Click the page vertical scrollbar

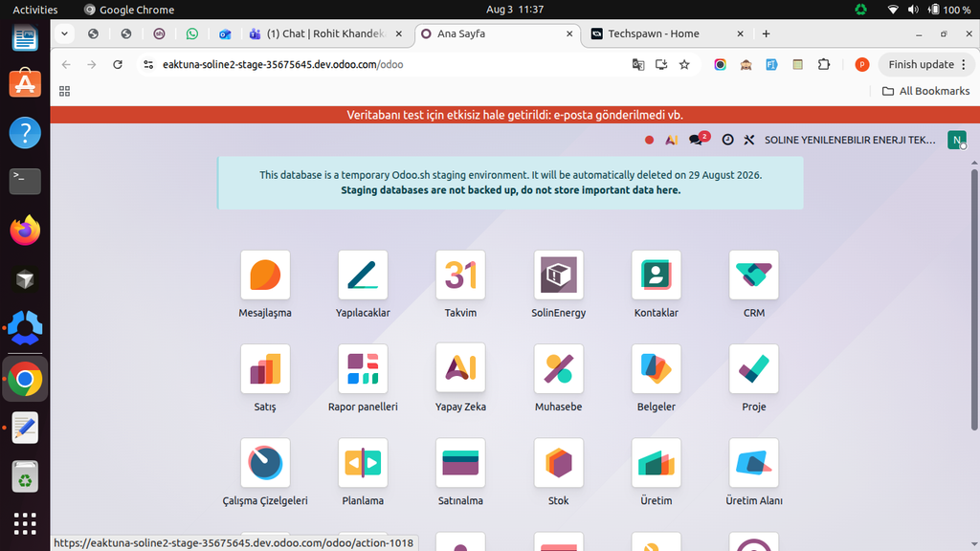973,298
